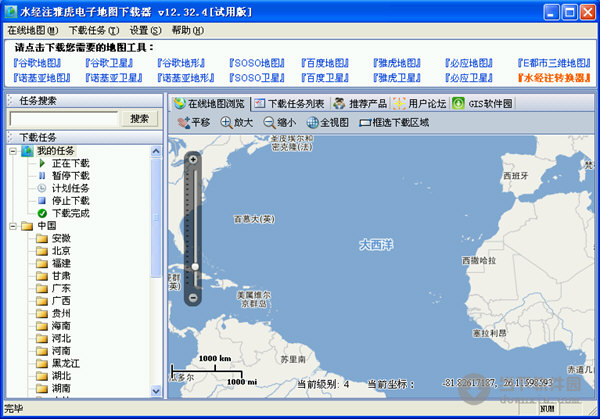Open the 在线地图 menu

[33, 30]
